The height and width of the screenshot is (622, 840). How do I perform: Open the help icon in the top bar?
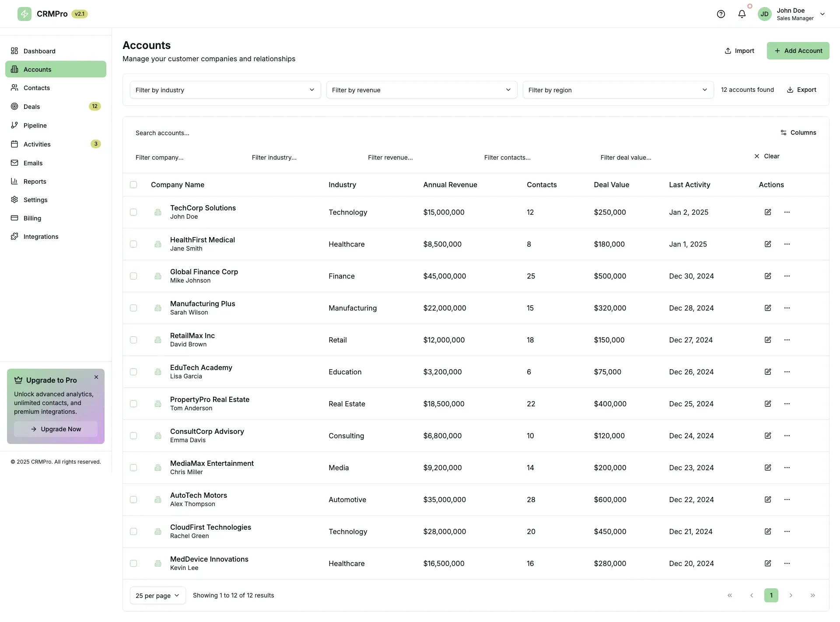pos(721,14)
